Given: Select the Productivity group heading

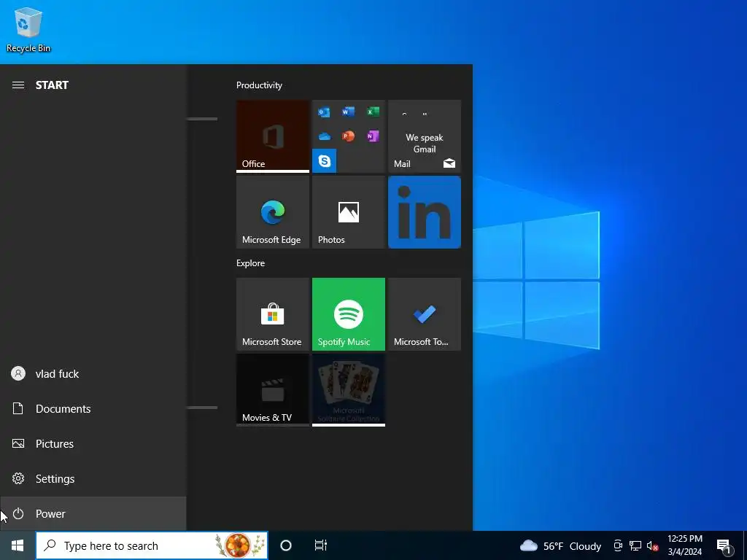Looking at the screenshot, I should pos(259,85).
